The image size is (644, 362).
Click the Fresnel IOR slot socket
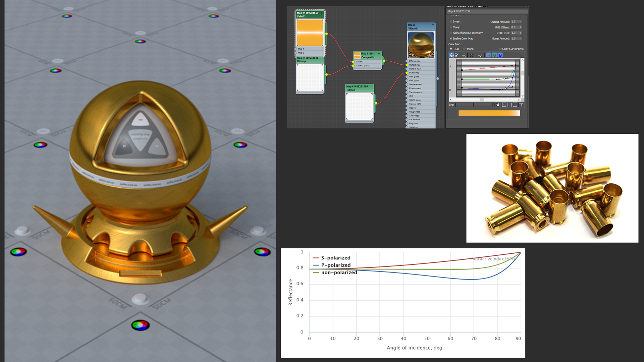[x=407, y=104]
